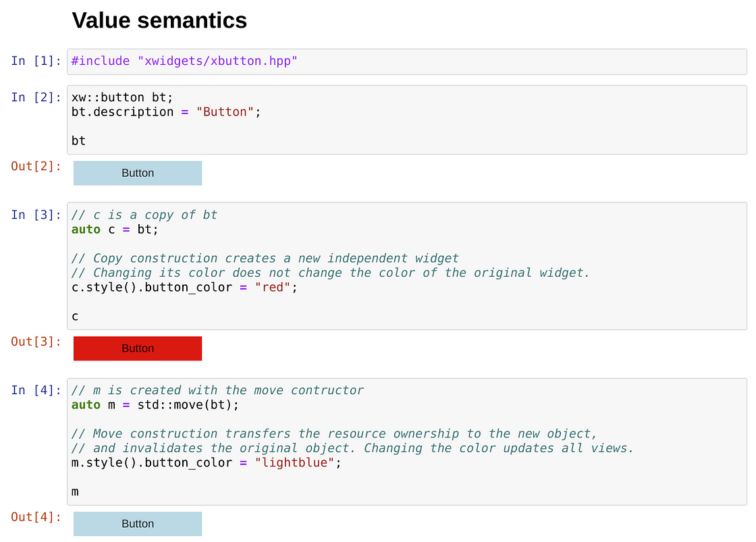Click the "lightblue" string in cell 4
The height and width of the screenshot is (542, 756).
click(294, 463)
